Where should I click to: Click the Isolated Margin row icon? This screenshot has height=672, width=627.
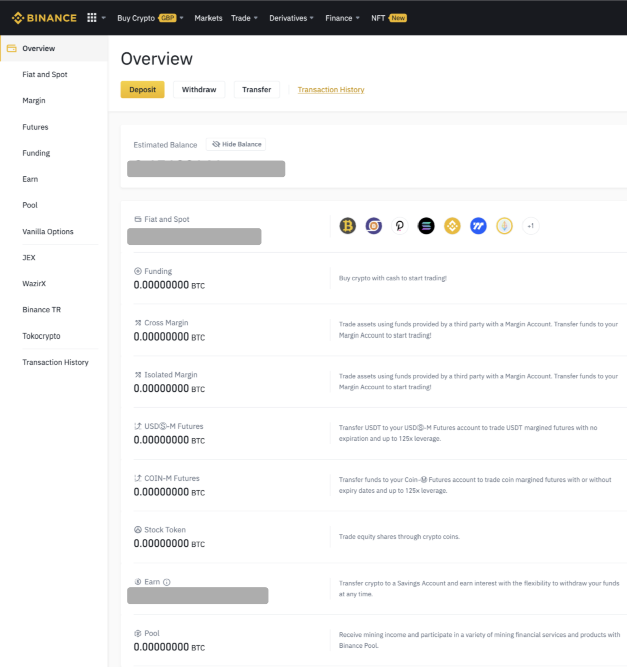pos(138,375)
